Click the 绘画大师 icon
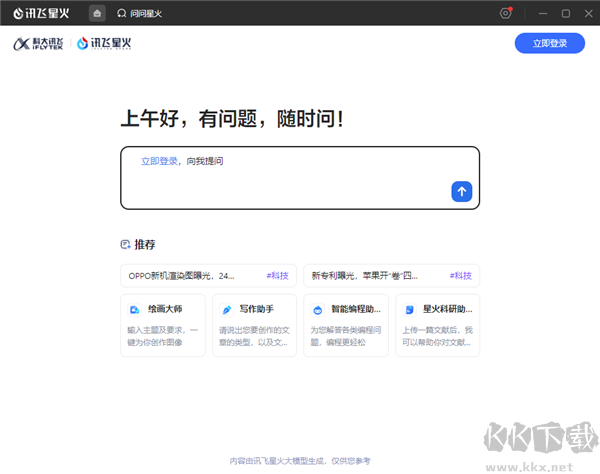 pyautogui.click(x=135, y=309)
